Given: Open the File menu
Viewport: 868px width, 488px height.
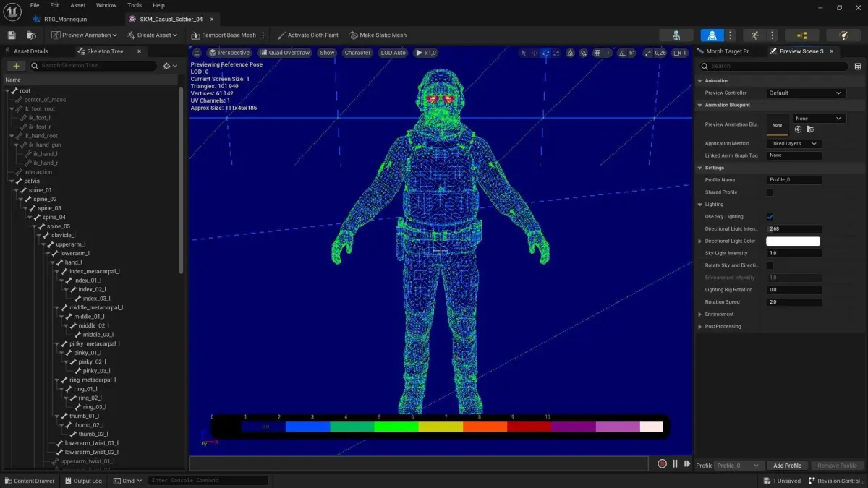Looking at the screenshot, I should tap(35, 5).
